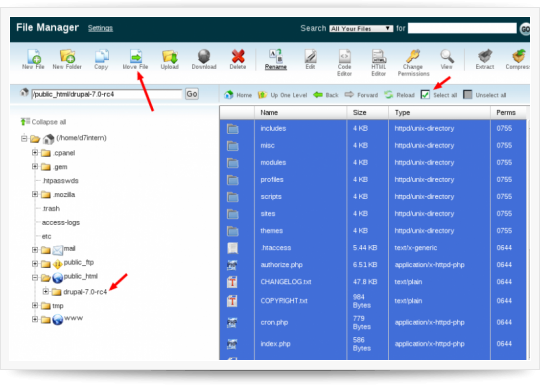Open the Settings link
The image size is (540, 385).
point(100,28)
